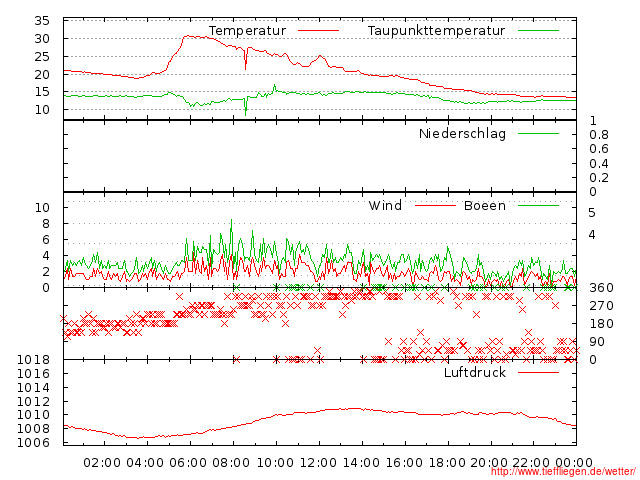The width and height of the screenshot is (640, 480).
Task: Click the Niederschlag legend label
Action: (x=462, y=134)
